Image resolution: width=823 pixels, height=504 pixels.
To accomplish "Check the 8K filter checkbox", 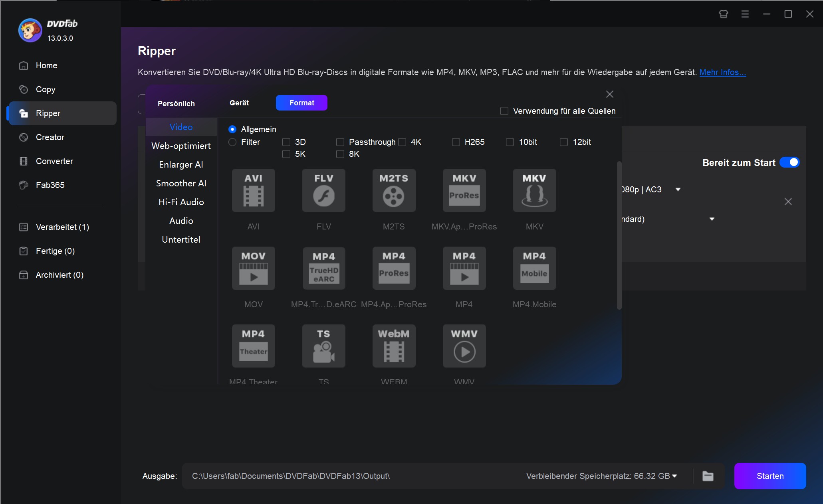I will [340, 154].
